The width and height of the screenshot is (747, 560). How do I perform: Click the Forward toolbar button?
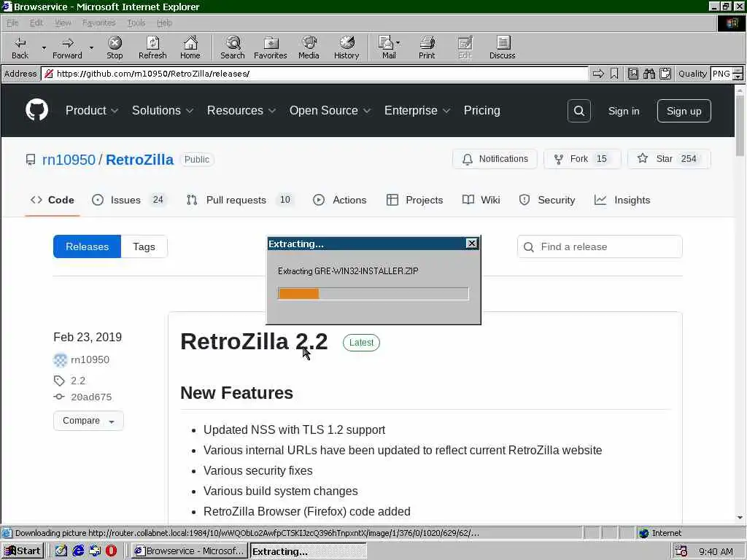(67, 47)
